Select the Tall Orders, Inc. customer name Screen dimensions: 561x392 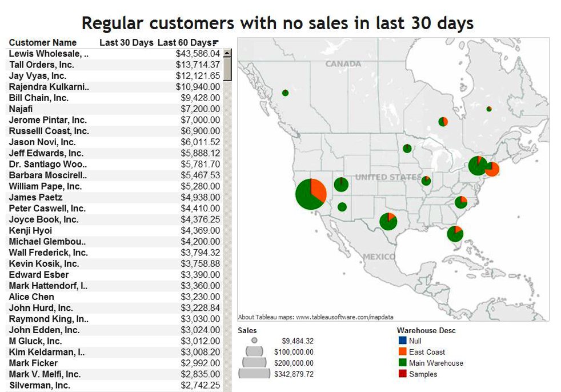(42, 65)
